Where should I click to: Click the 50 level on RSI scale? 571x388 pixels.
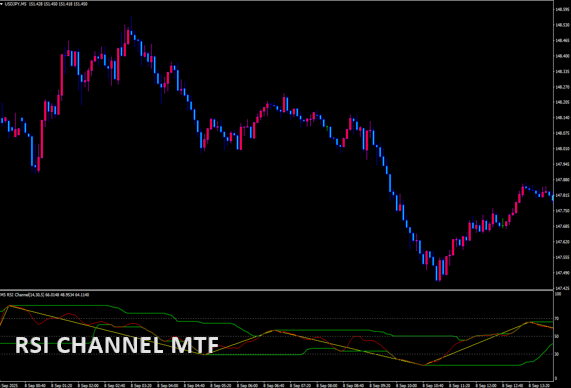click(x=557, y=336)
